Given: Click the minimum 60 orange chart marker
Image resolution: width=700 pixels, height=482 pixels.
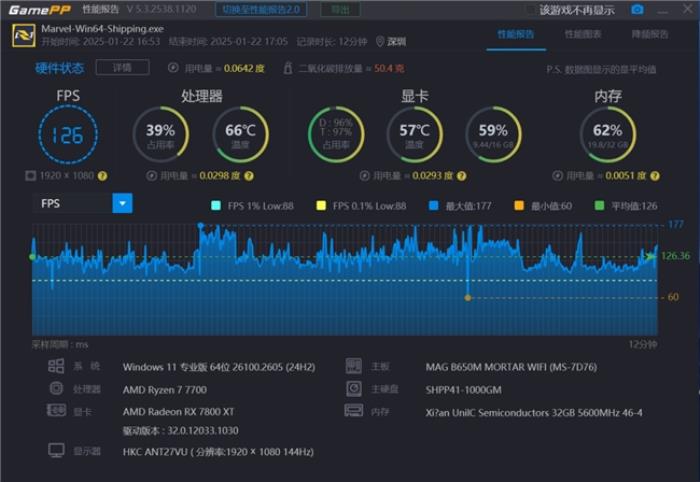Looking at the screenshot, I should tap(468, 298).
